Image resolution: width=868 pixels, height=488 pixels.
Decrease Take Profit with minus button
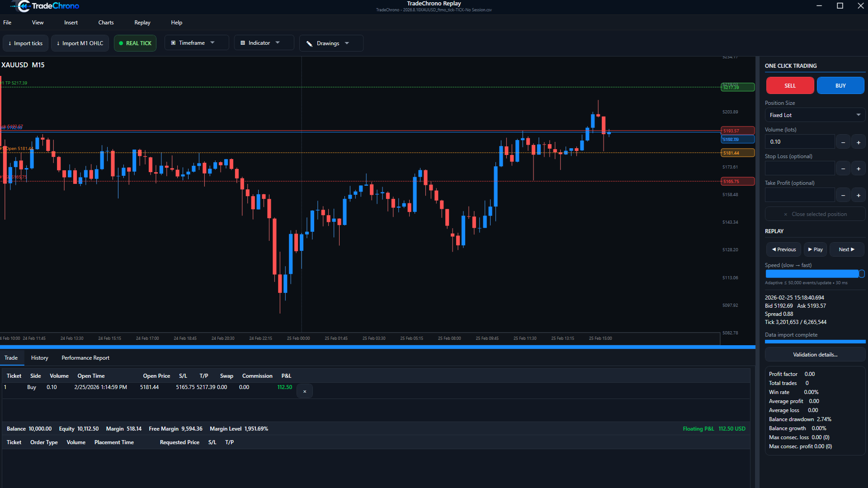tap(843, 196)
